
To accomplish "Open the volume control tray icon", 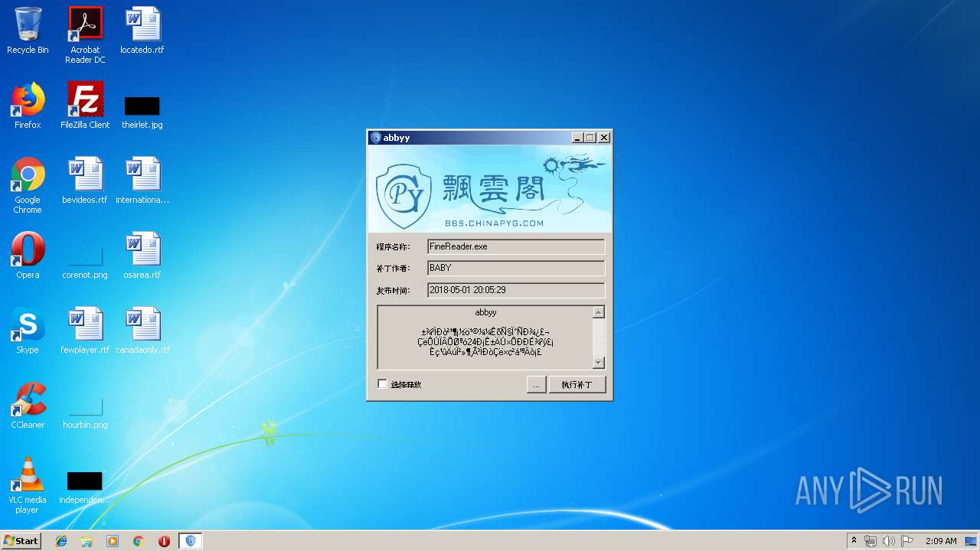I will tap(889, 541).
